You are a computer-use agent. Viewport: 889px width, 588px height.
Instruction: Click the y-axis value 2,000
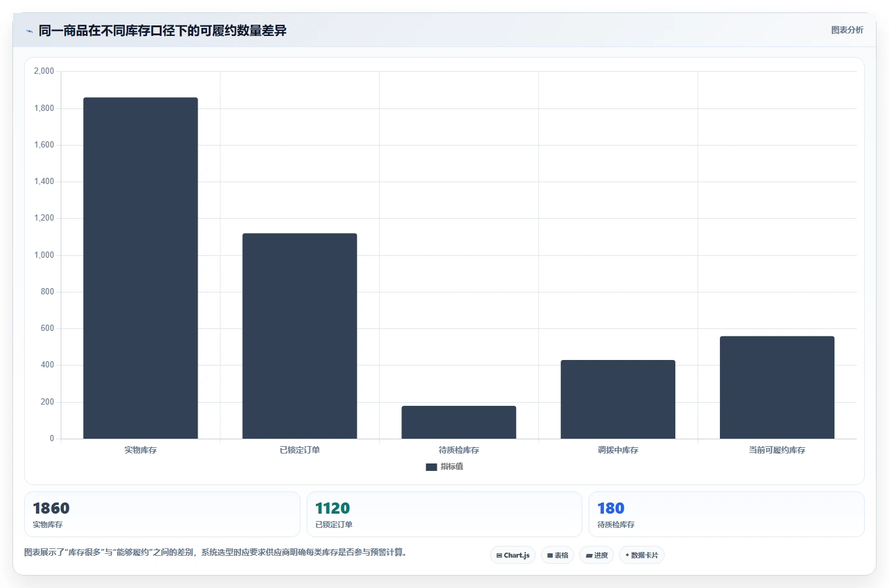pos(44,71)
